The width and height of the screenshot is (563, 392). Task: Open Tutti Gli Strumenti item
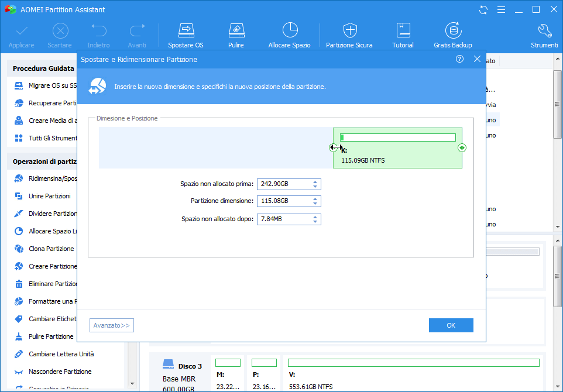coord(46,138)
